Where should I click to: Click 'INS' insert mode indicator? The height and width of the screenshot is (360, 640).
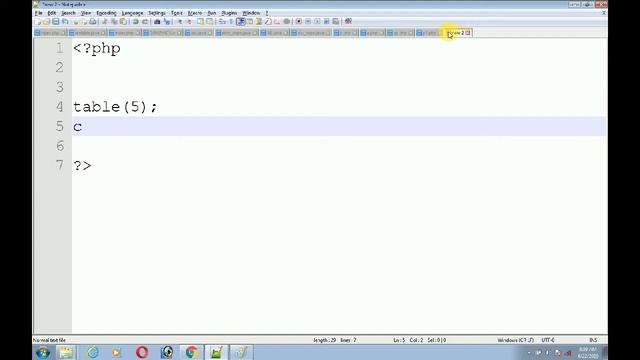[x=593, y=340]
